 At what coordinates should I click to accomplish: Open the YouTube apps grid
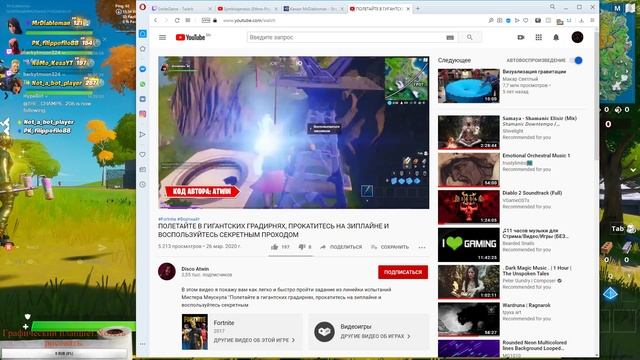539,37
